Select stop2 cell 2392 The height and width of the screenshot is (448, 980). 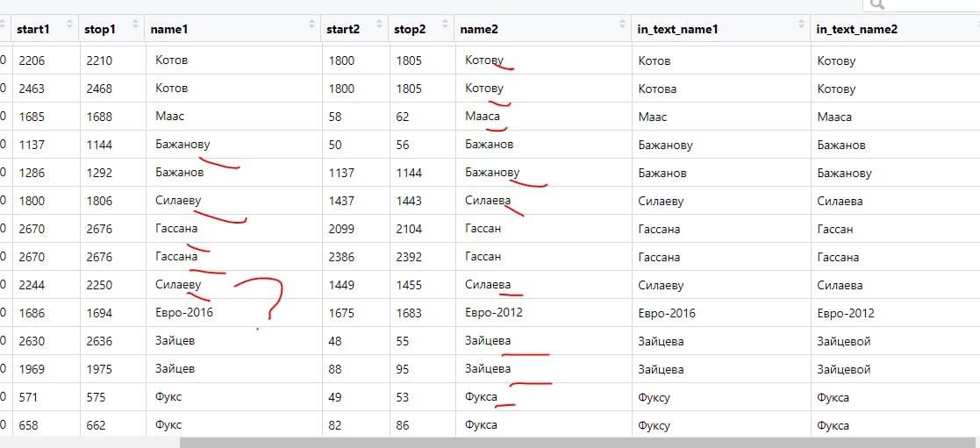click(409, 257)
